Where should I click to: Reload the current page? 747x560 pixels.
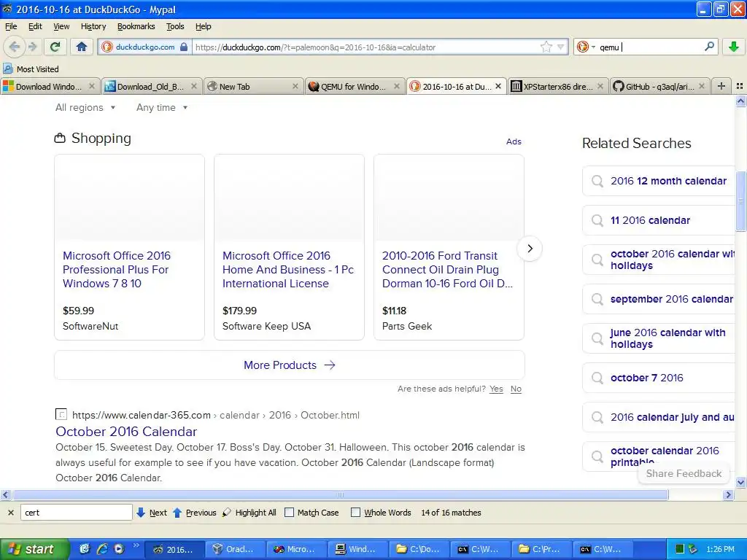tap(55, 47)
